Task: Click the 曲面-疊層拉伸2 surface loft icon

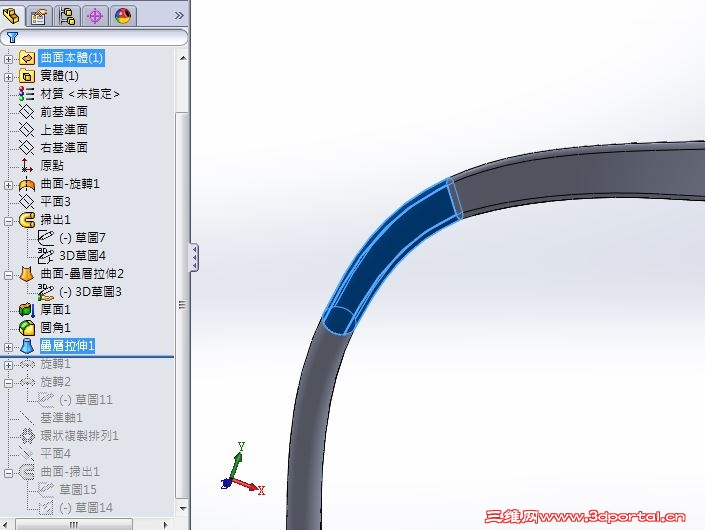Action: [x=27, y=274]
